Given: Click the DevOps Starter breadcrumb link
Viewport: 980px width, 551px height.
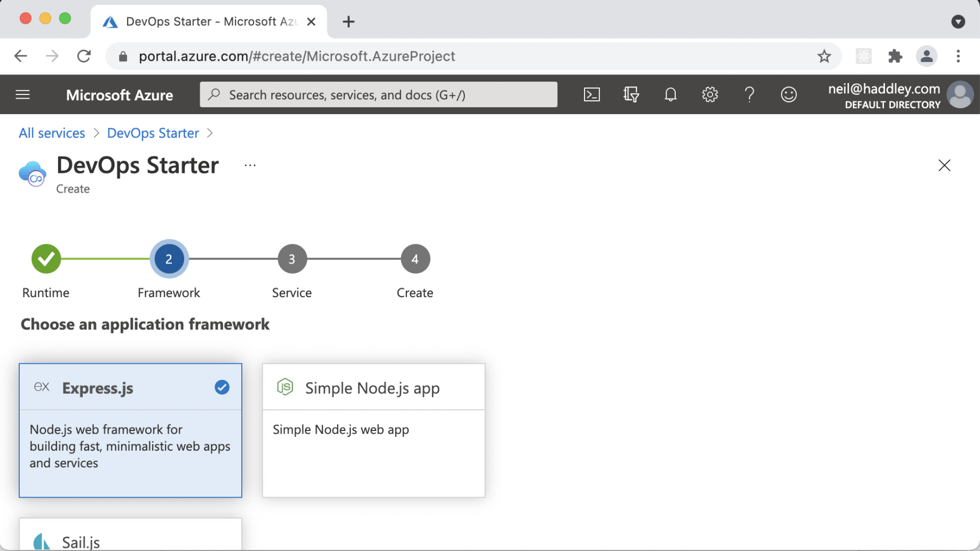Looking at the screenshot, I should click(153, 133).
